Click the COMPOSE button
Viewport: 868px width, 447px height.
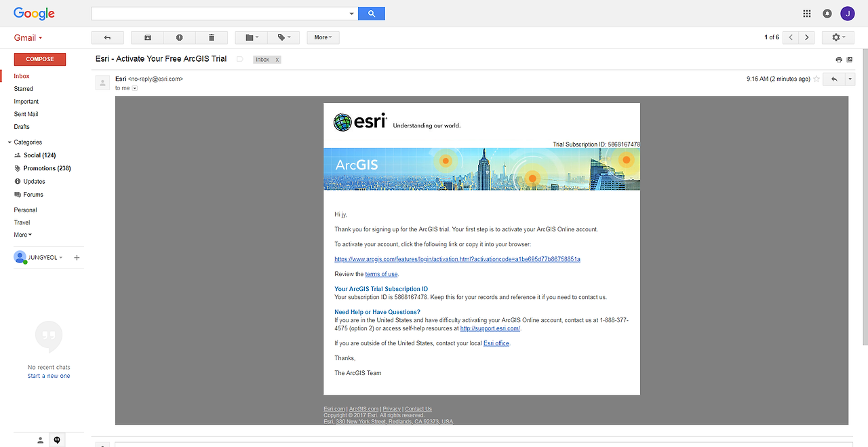tap(40, 59)
